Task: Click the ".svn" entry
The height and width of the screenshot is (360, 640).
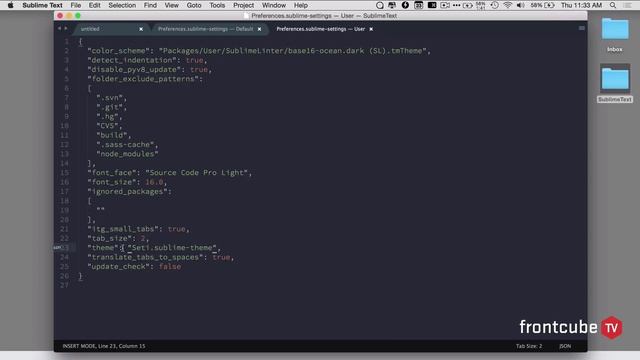Action: point(110,98)
